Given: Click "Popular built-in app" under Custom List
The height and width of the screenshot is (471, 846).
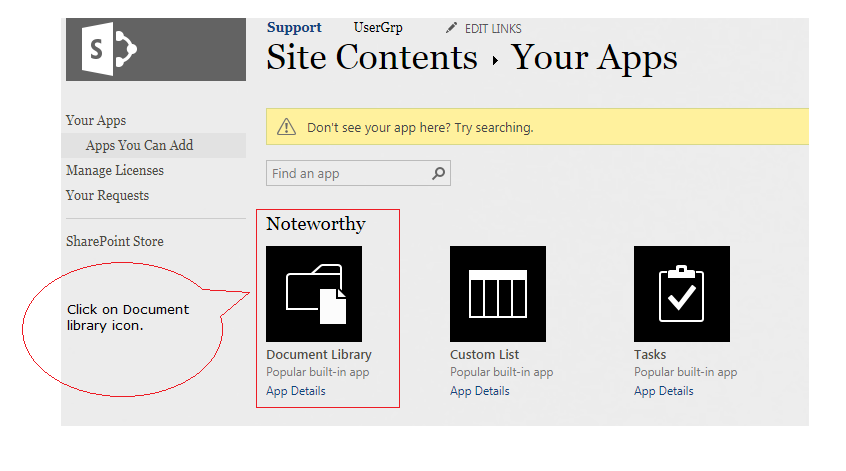Looking at the screenshot, I should [502, 372].
